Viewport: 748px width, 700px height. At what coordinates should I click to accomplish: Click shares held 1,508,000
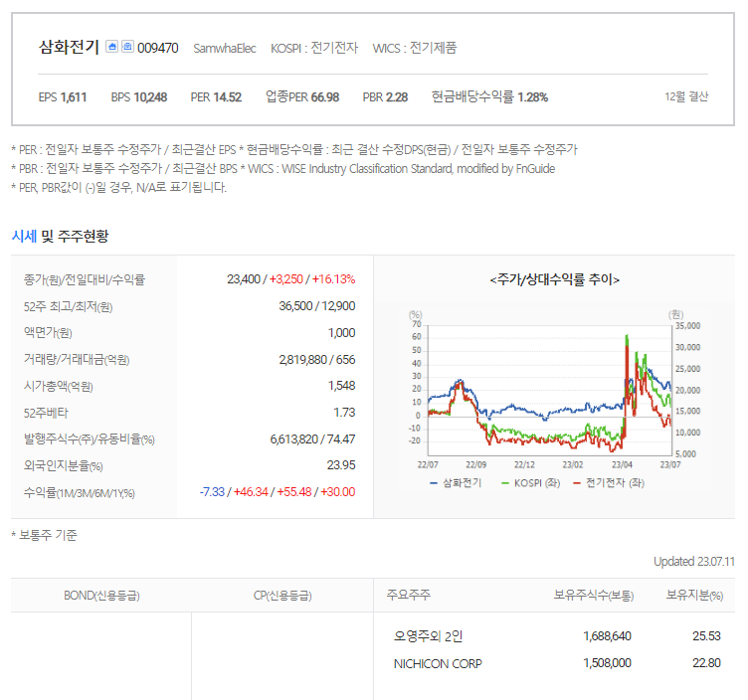click(607, 663)
